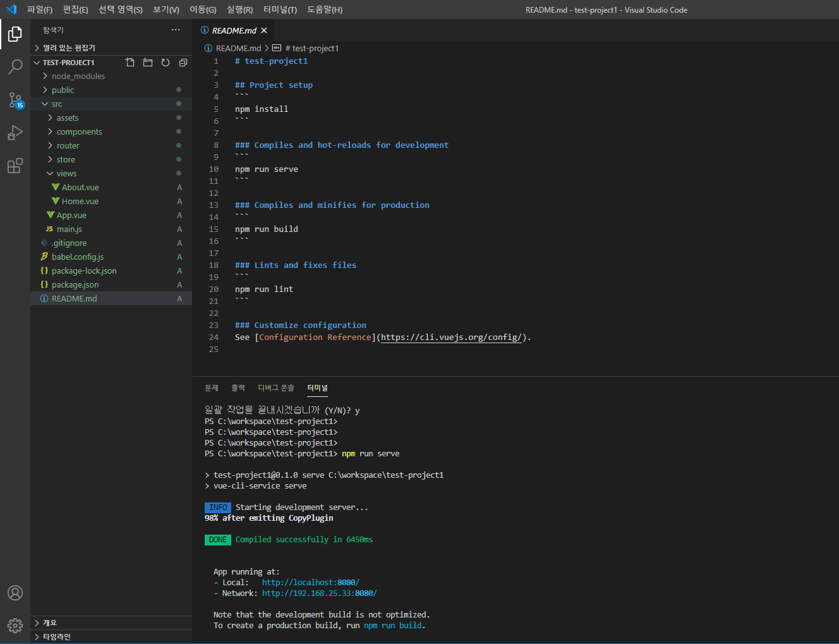Open the Explorer view in activity bar
Image resolution: width=839 pixels, height=644 pixels.
(x=15, y=33)
